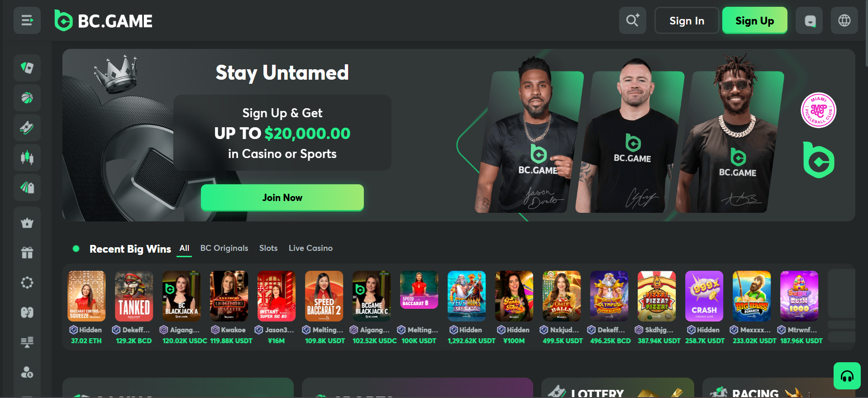
Task: Open the chat bubble icon in header
Action: 809,20
